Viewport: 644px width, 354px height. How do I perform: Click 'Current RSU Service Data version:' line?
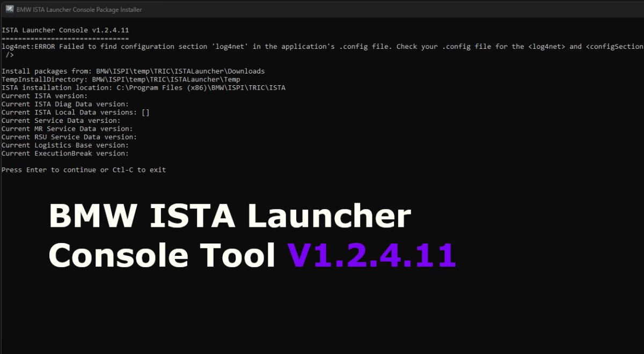pyautogui.click(x=69, y=137)
